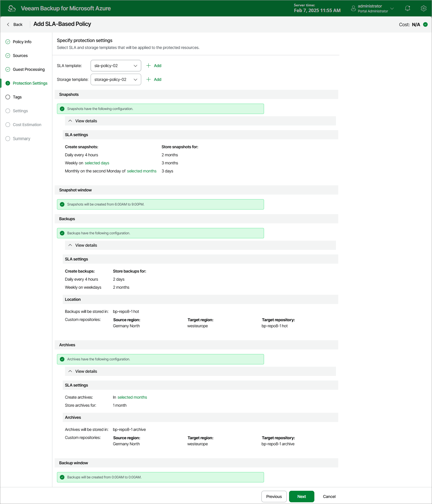Click the Protection Settings active step icon

(8, 83)
